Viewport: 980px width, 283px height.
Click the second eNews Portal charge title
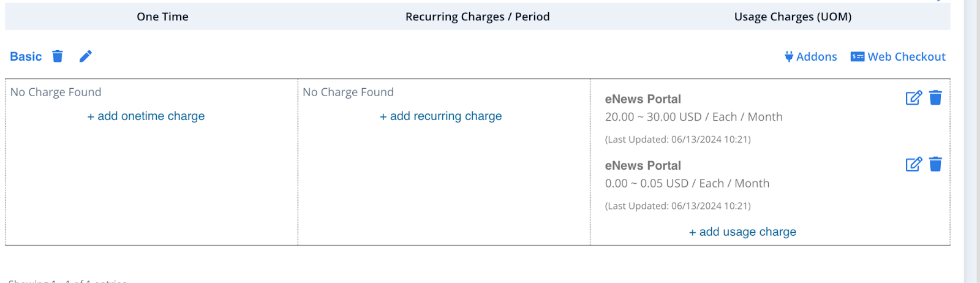[x=643, y=165]
